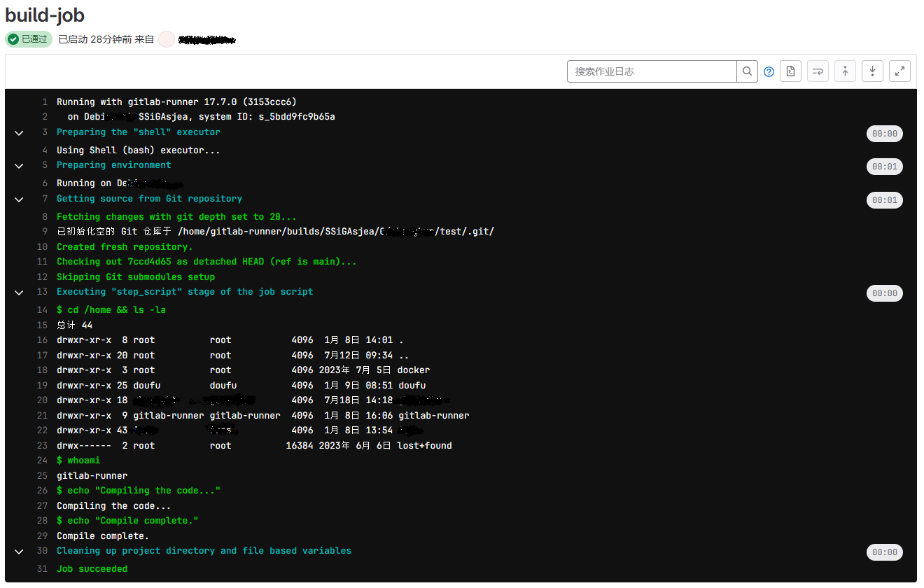
Task: Click the "system ID: s_5bdd9fc9b65a" text
Action: click(267, 117)
